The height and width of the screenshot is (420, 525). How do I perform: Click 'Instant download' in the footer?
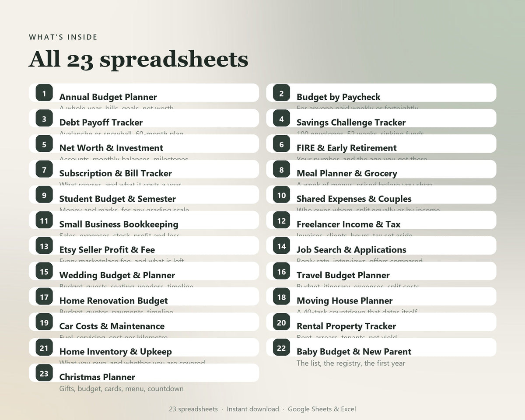coord(253,409)
